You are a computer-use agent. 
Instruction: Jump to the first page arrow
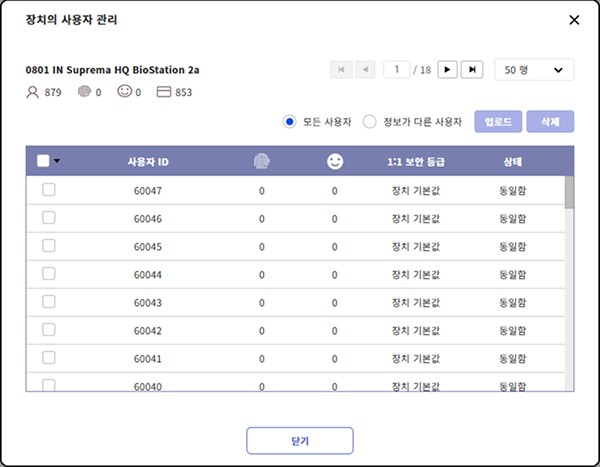[x=341, y=69]
